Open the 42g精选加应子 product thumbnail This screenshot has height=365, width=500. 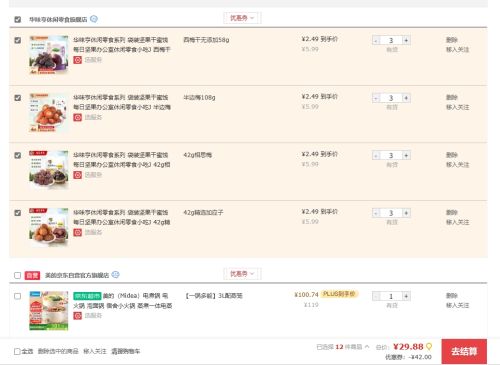click(49, 227)
